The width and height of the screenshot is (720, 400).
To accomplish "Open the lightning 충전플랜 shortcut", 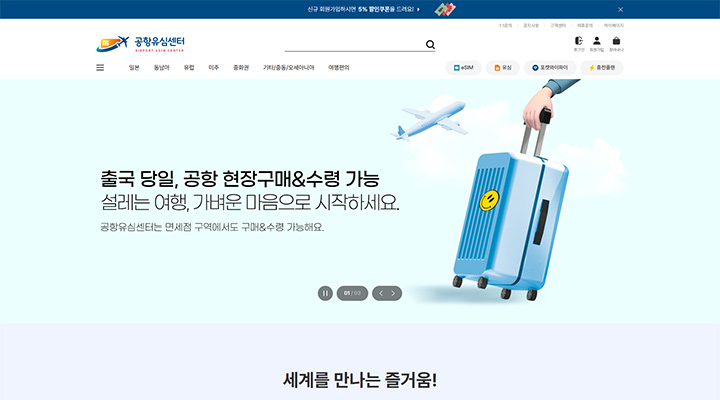I will (602, 68).
